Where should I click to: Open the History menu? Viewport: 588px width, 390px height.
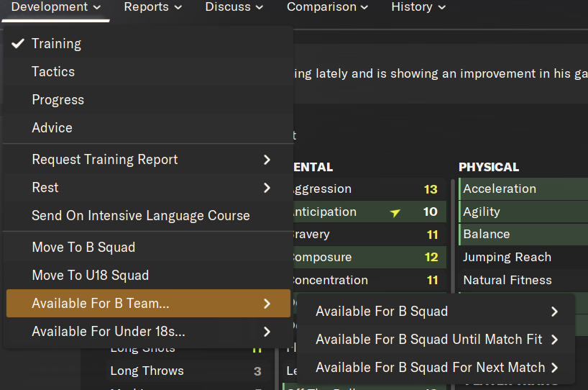[x=418, y=7]
